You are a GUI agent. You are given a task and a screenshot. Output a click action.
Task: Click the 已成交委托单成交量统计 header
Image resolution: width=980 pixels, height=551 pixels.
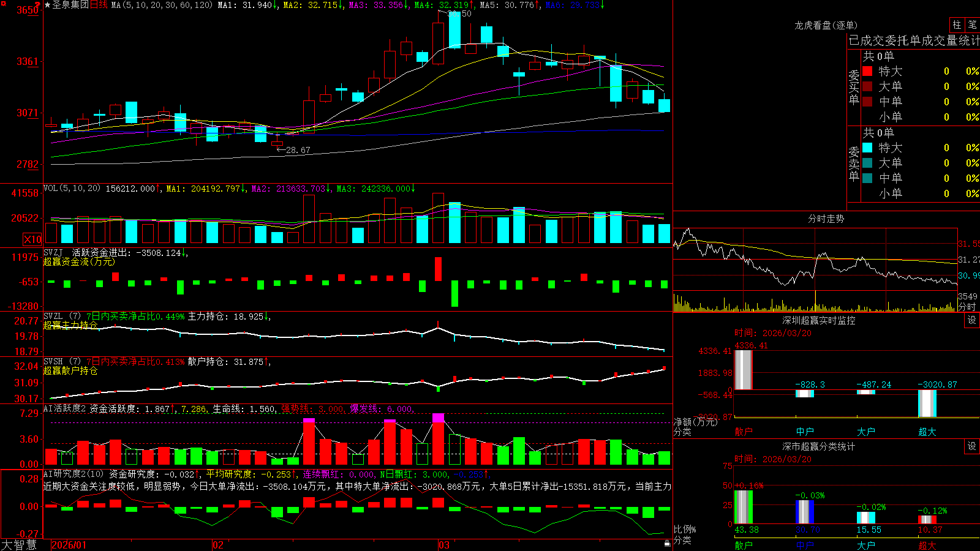pos(914,40)
